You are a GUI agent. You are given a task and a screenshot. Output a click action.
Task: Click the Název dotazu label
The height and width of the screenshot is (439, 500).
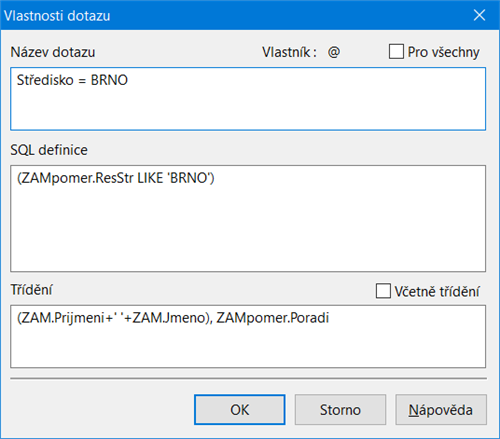tap(53, 52)
